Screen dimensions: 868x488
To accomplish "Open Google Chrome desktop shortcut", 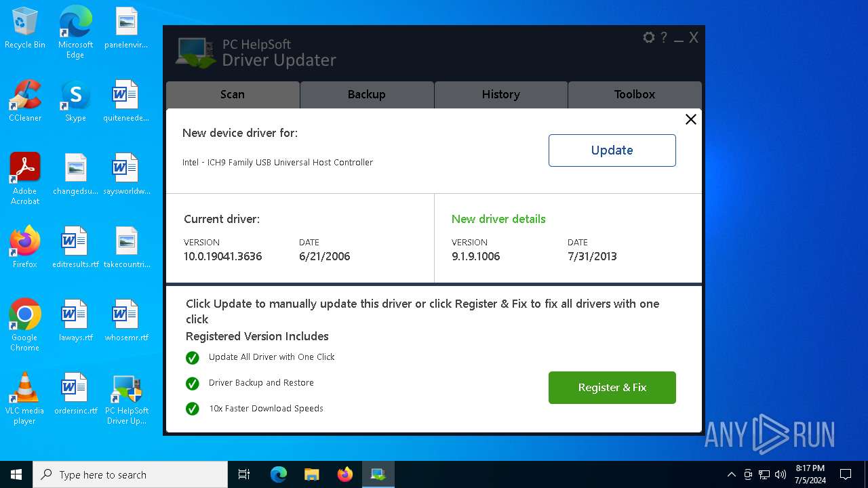I will click(25, 325).
